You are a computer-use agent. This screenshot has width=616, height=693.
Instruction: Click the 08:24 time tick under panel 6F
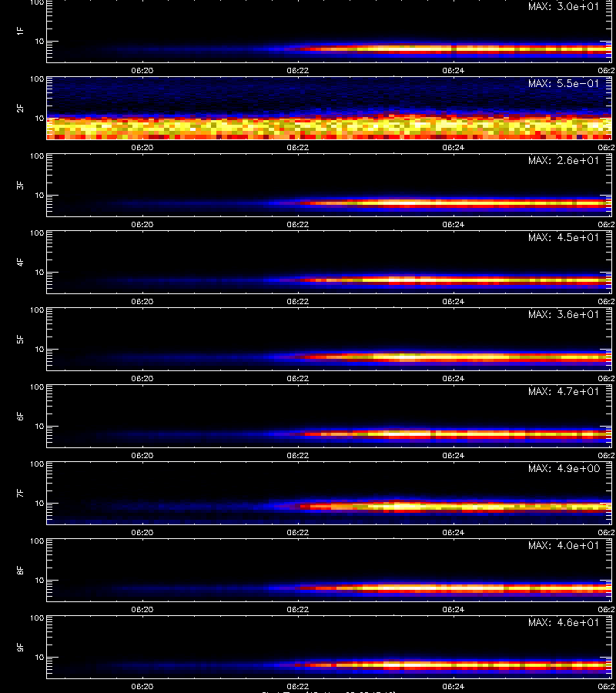click(454, 456)
